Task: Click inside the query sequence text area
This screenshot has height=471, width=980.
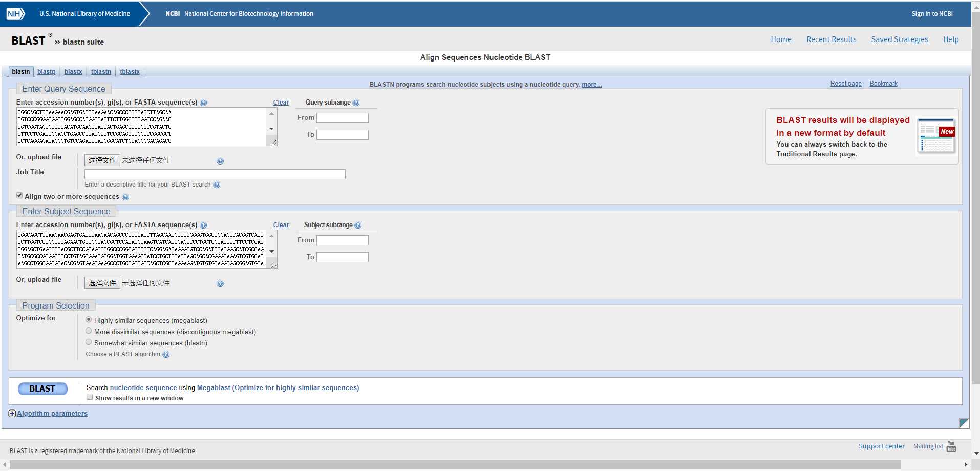Action: (141, 127)
